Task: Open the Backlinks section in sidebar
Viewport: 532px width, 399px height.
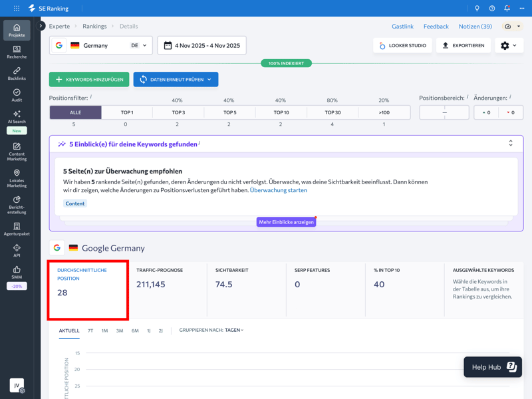Action: click(17, 73)
